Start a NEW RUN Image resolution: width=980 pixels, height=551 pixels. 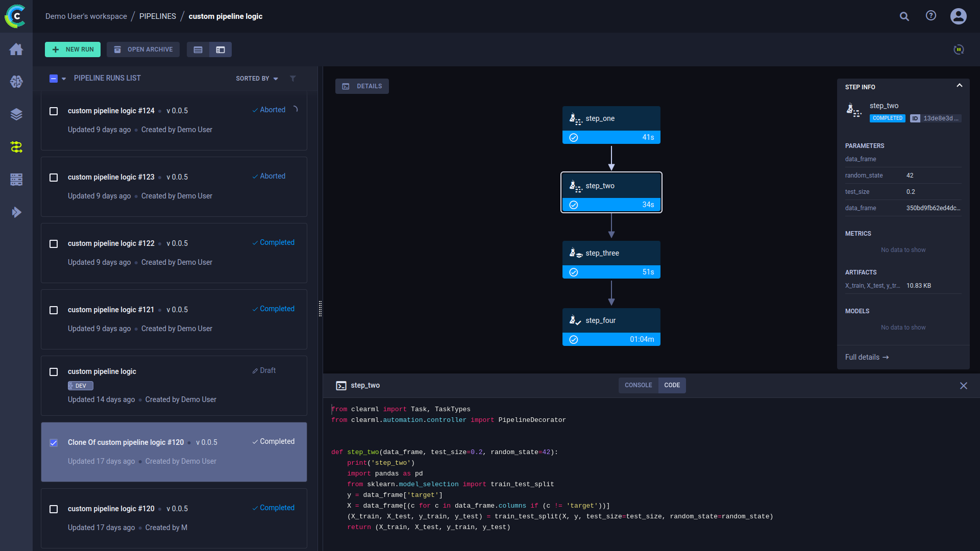tap(72, 49)
